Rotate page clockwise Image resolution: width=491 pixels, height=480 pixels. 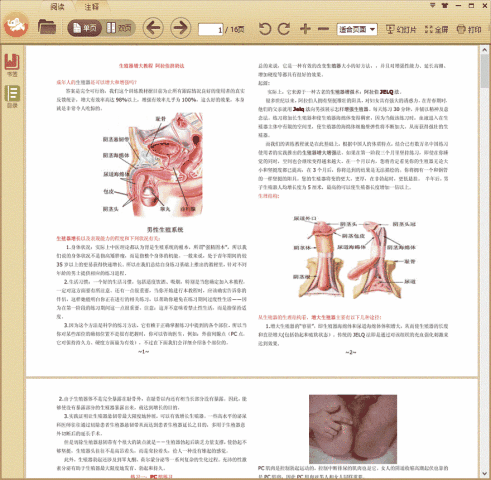(x=284, y=29)
